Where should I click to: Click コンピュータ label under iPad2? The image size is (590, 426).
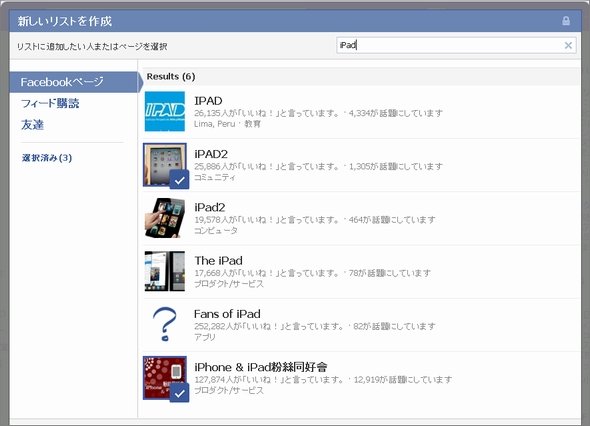click(216, 230)
